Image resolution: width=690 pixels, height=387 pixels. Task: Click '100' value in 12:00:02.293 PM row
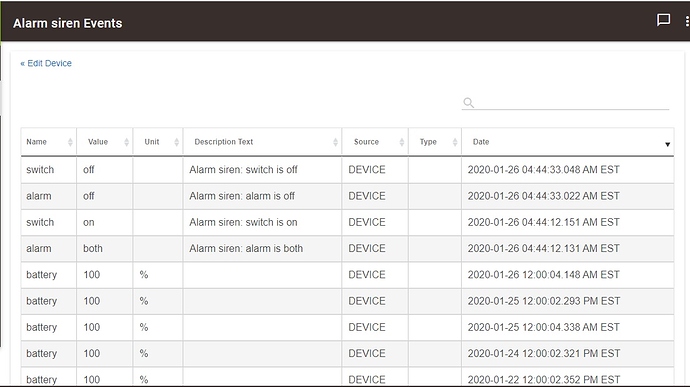[92, 301]
